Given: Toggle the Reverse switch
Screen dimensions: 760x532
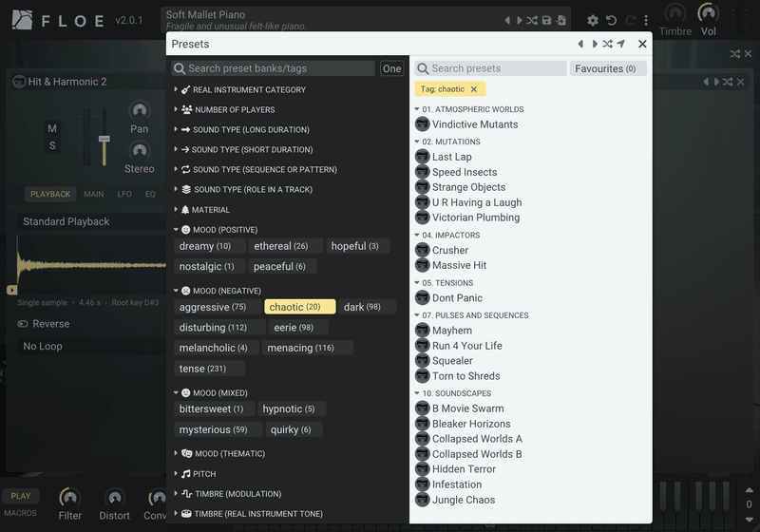Looking at the screenshot, I should point(23,324).
